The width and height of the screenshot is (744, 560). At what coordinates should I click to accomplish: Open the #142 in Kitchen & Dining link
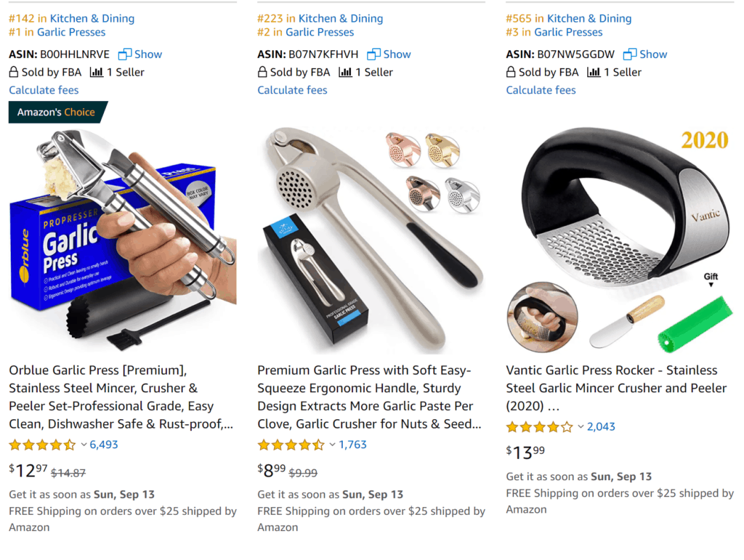pyautogui.click(x=72, y=18)
